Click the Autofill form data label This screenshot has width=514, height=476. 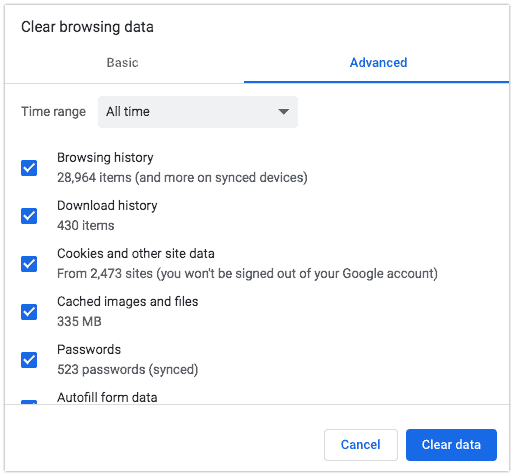point(107,397)
